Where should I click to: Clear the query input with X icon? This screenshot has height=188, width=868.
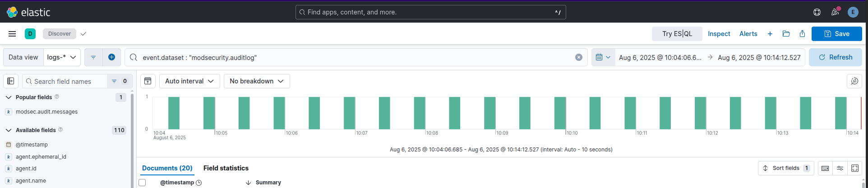click(x=579, y=57)
